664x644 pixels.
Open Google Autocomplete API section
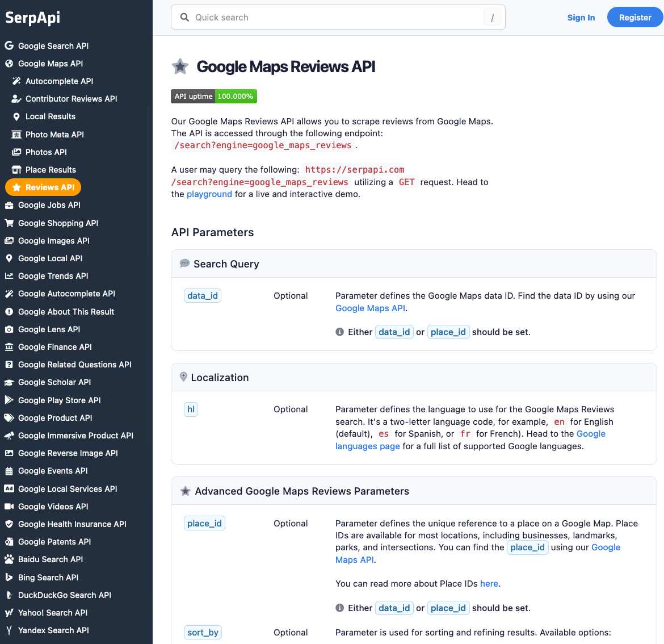click(66, 294)
